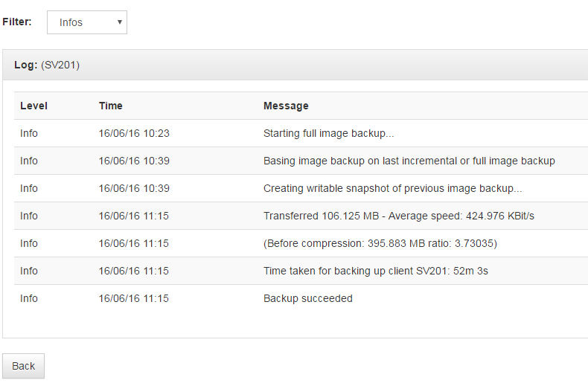
Task: Click the Back button
Action: (23, 366)
